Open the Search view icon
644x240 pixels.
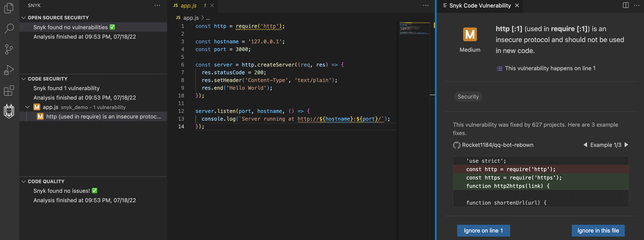9,29
